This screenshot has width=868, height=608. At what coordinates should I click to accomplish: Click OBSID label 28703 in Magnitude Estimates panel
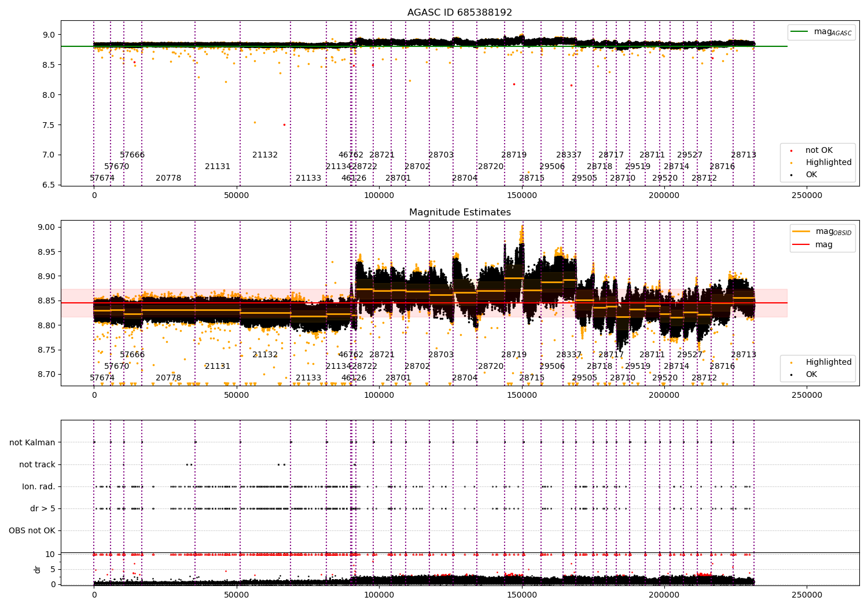point(441,354)
